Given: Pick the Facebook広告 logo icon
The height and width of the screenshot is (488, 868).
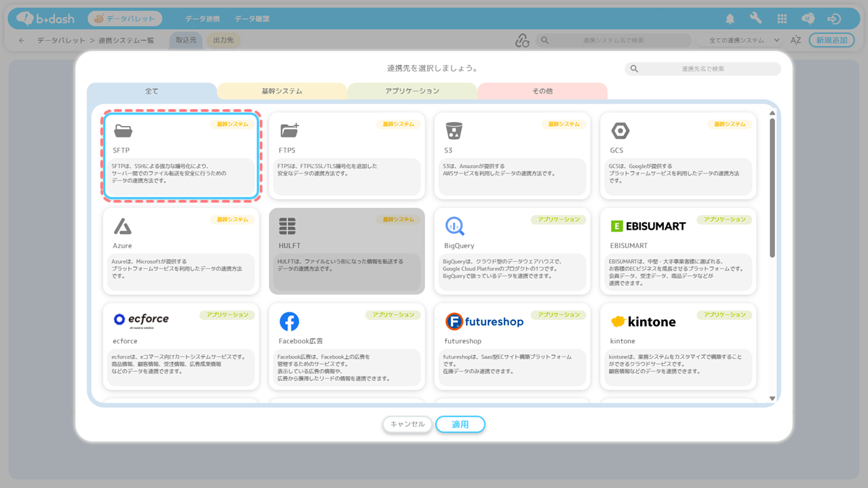Looking at the screenshot, I should (x=290, y=321).
